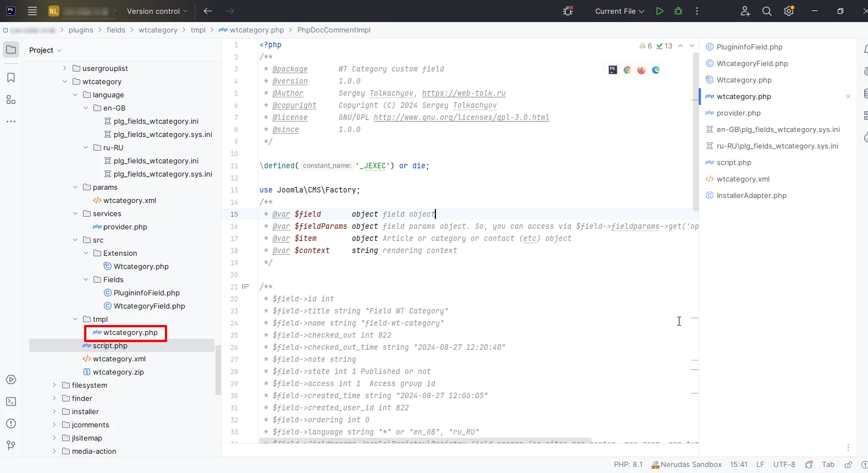
Task: Expand the filesystem folder
Action: pyautogui.click(x=54, y=385)
